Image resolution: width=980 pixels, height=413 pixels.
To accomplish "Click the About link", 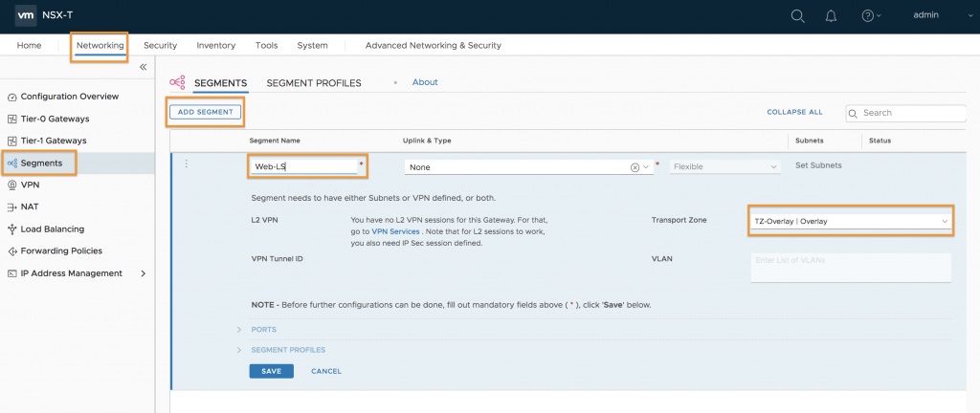I will (425, 82).
